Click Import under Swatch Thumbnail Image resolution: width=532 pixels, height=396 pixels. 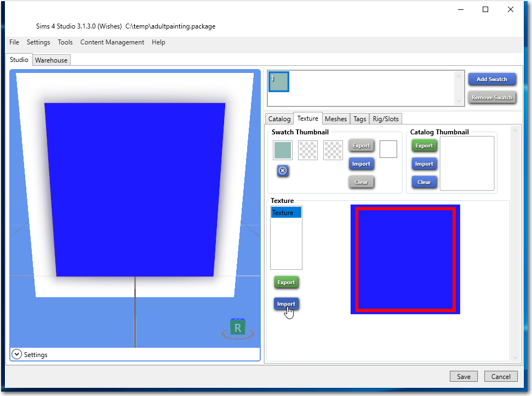click(362, 164)
